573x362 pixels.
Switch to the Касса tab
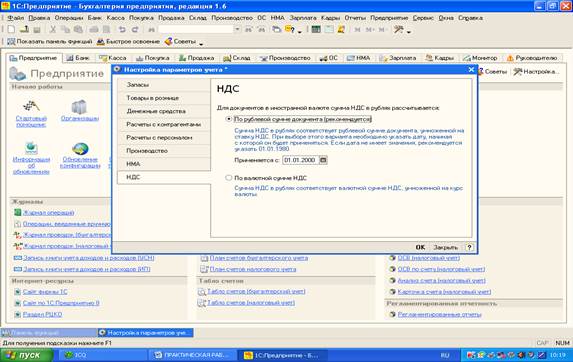[x=113, y=58]
